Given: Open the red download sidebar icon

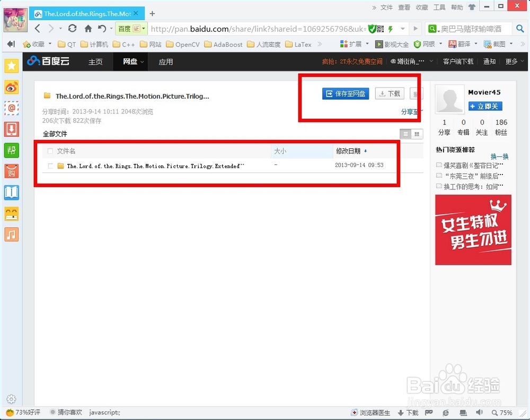Looking at the screenshot, I should [x=12, y=129].
